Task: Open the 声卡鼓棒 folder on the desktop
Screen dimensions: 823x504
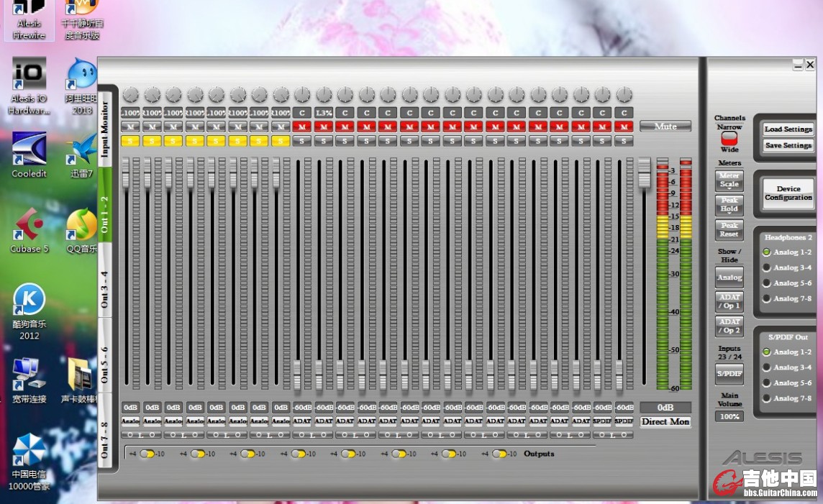Action: [x=80, y=380]
